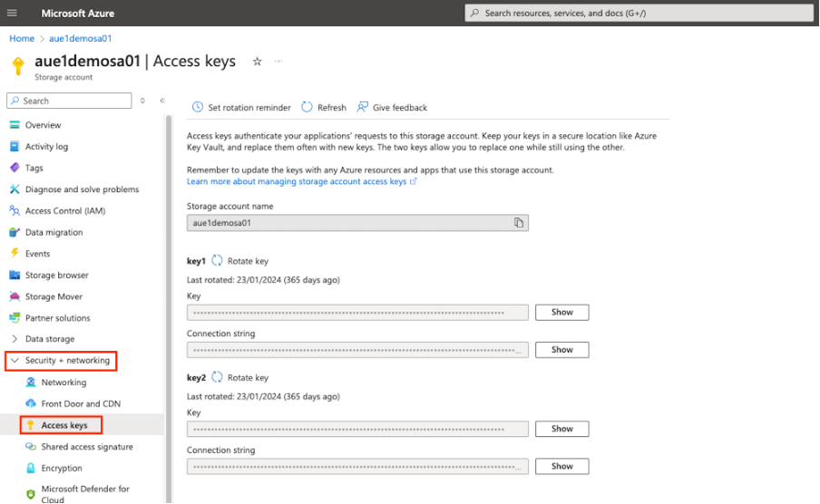Click the sidebar vertical scrollbar
820x504 pixels.
coord(169,308)
